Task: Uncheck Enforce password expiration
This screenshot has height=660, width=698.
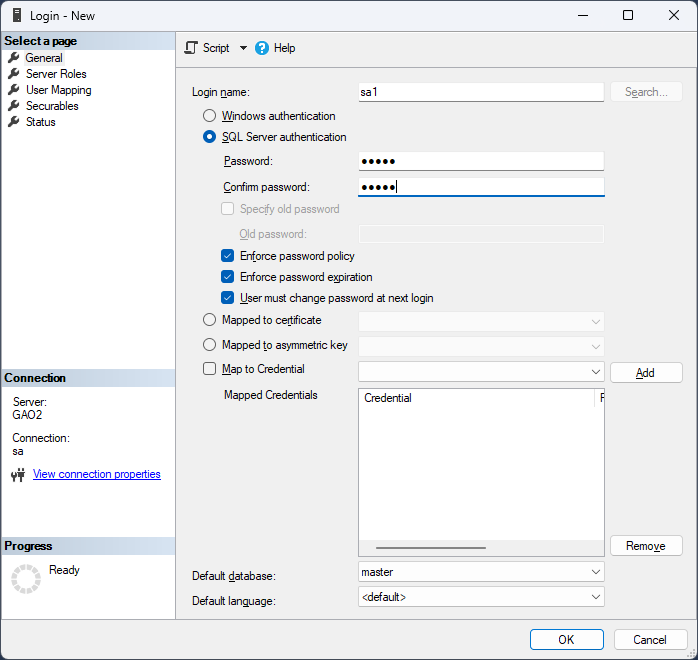Action: (x=227, y=276)
